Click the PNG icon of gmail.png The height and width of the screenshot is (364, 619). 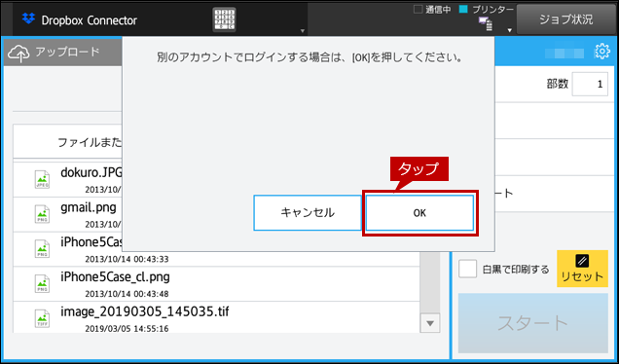point(42,214)
